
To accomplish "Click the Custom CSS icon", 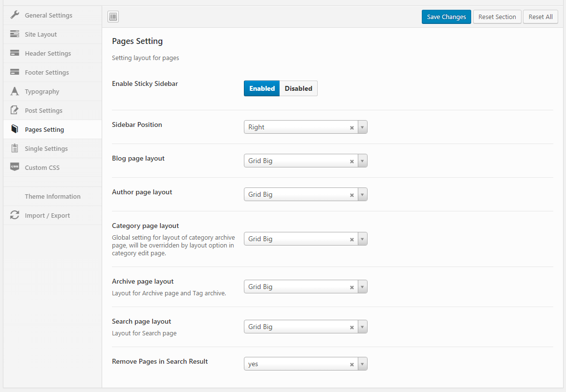I will point(15,167).
